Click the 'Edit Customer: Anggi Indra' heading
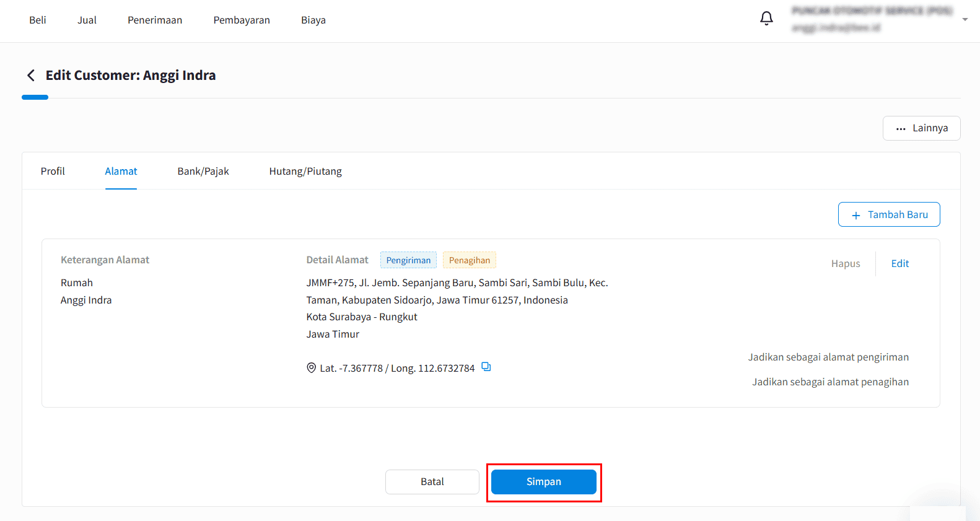 tap(131, 75)
